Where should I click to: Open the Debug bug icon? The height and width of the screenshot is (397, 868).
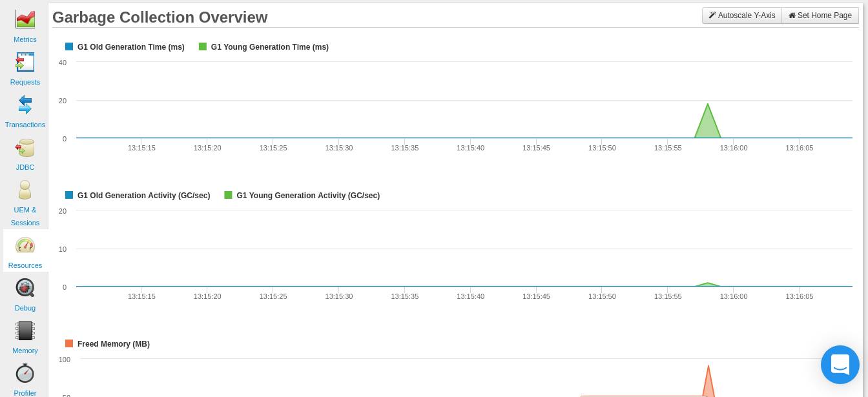(x=25, y=288)
